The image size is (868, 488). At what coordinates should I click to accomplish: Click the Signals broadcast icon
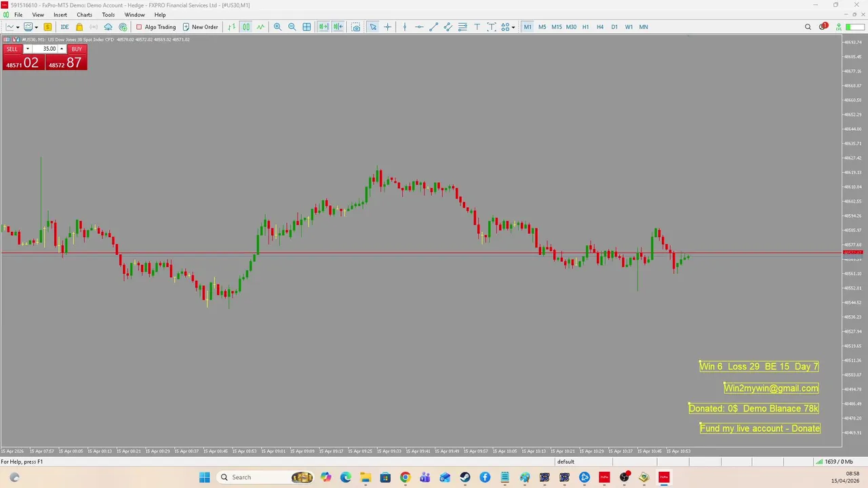pyautogui.click(x=94, y=27)
